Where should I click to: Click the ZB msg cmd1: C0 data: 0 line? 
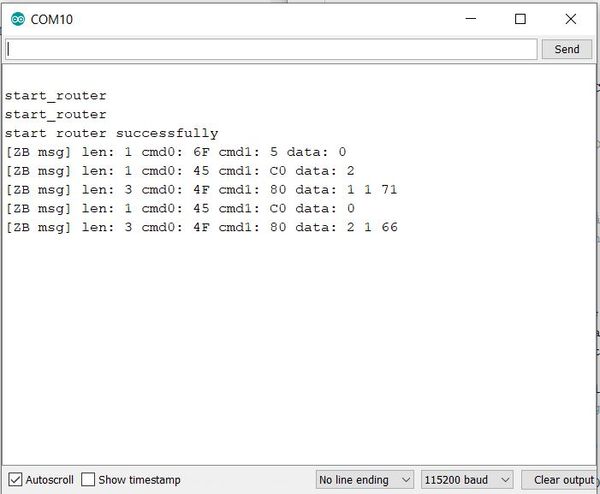[x=180, y=208]
